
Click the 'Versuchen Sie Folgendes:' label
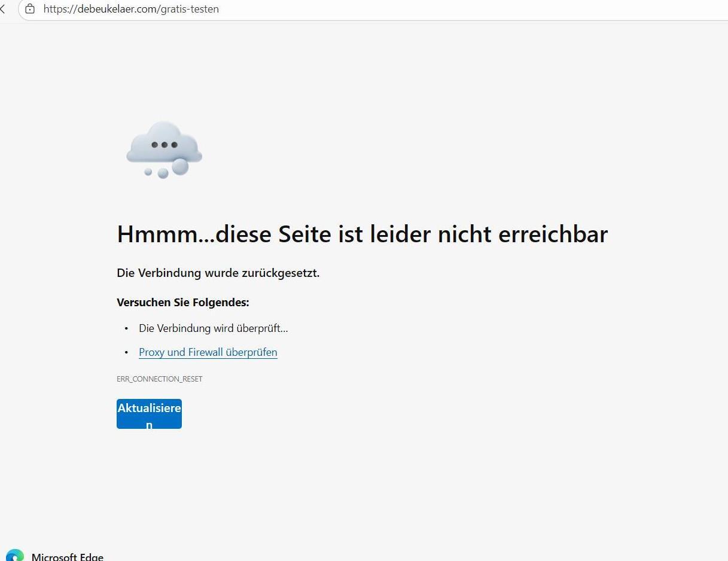pyautogui.click(x=182, y=303)
